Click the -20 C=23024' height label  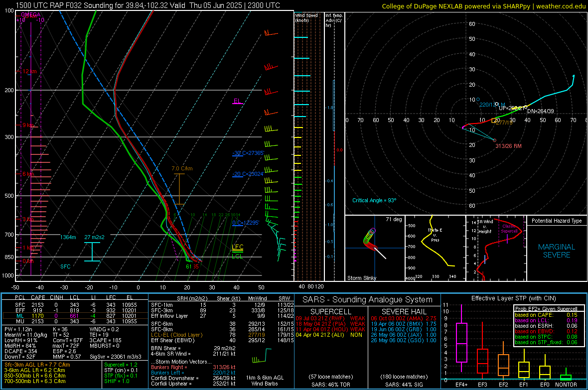click(x=248, y=174)
